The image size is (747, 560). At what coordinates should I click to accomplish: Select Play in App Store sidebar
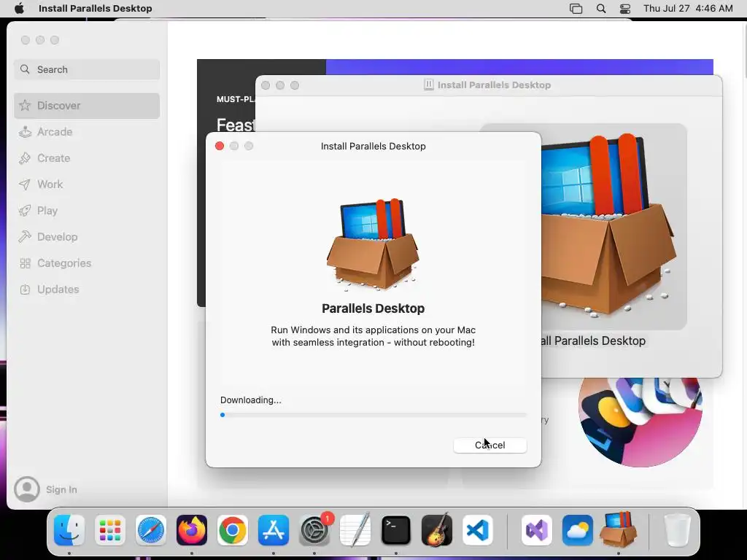pyautogui.click(x=87, y=211)
